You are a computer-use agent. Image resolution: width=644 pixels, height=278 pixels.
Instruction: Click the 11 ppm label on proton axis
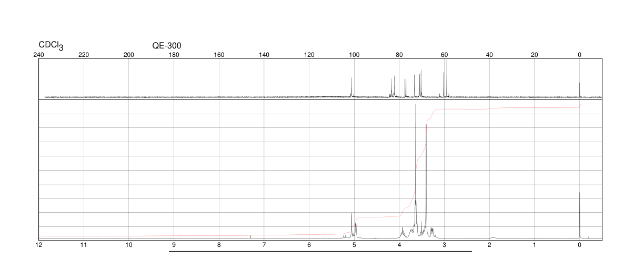(x=84, y=245)
